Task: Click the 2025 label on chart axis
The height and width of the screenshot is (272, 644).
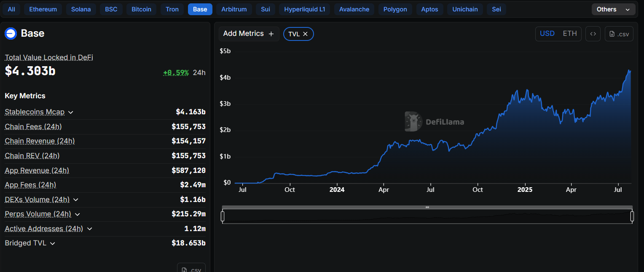Action: pyautogui.click(x=525, y=190)
